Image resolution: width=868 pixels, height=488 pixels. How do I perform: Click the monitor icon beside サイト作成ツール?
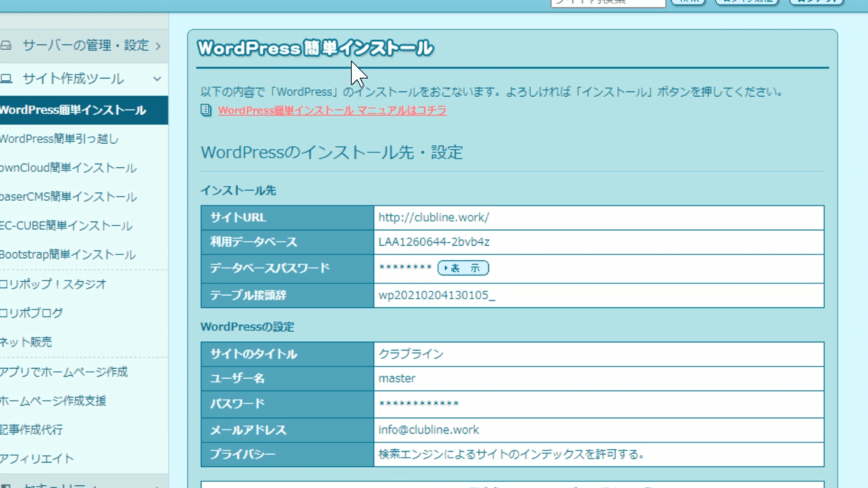[x=6, y=79]
